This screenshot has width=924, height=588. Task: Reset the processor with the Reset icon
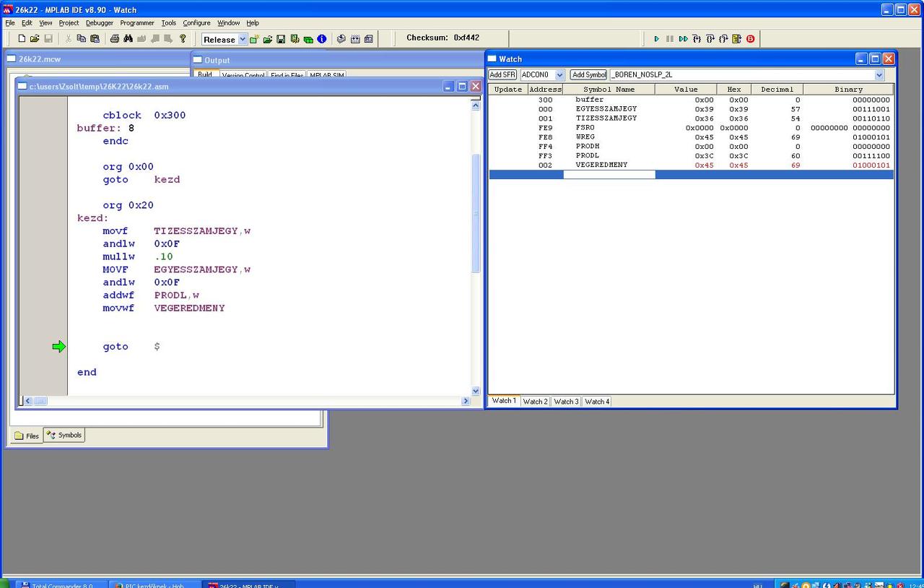point(737,39)
